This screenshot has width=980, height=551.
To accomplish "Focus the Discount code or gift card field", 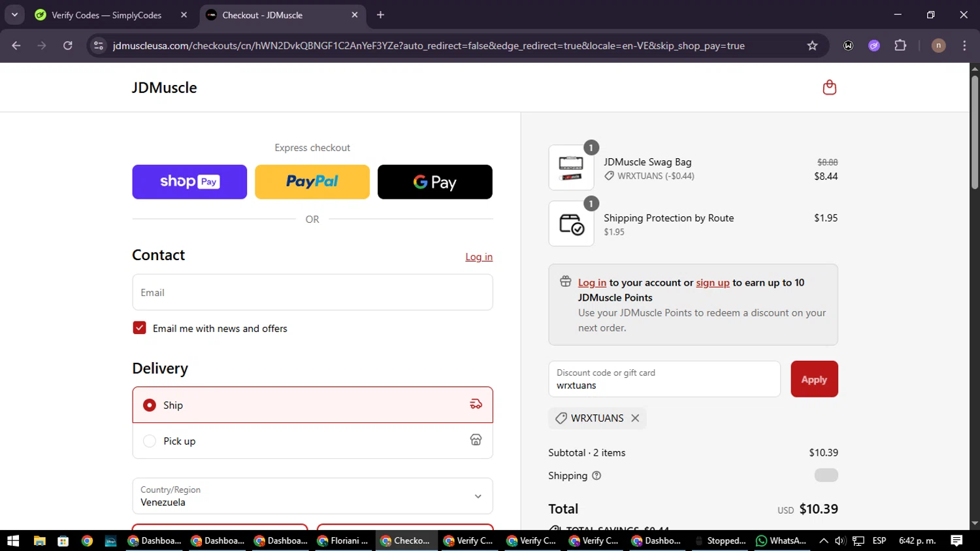I will point(664,379).
